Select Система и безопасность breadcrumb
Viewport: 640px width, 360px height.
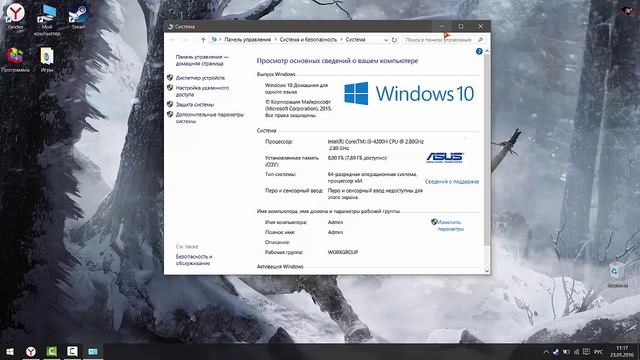point(308,40)
